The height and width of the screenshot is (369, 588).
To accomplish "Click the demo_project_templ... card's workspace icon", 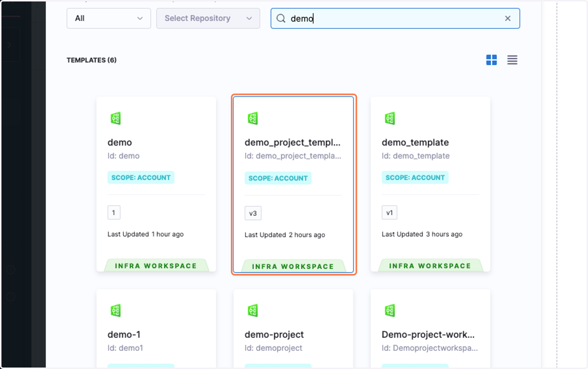I will tap(253, 118).
